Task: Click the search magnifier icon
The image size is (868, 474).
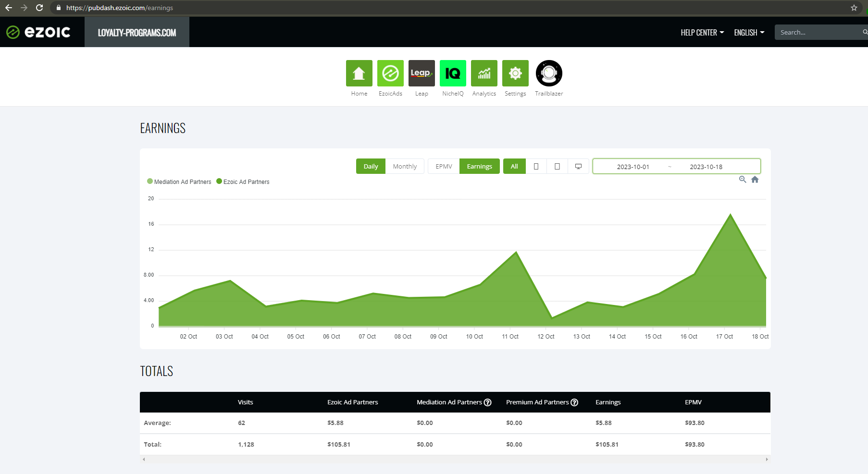Action: [865, 32]
